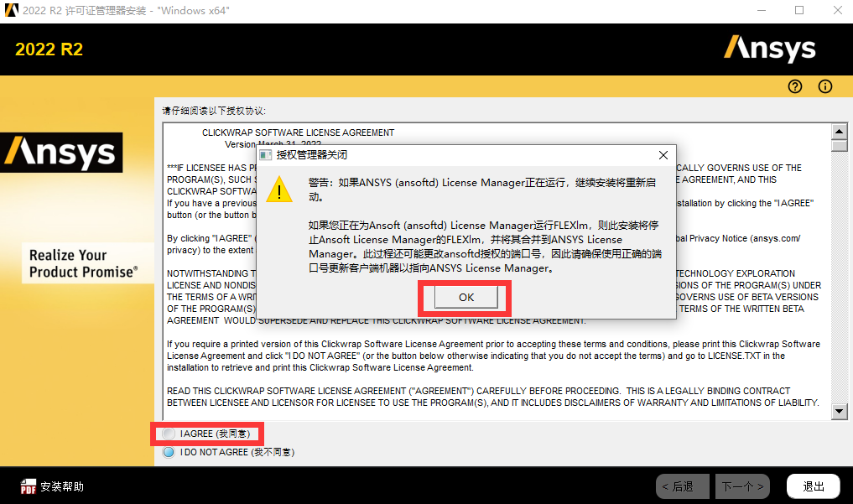Minimize the installer window
The height and width of the screenshot is (504, 853).
pyautogui.click(x=762, y=10)
